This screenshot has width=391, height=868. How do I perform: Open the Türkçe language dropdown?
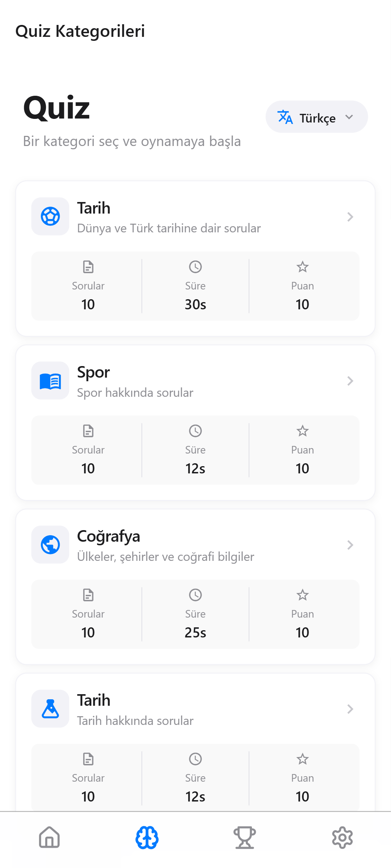point(317,117)
